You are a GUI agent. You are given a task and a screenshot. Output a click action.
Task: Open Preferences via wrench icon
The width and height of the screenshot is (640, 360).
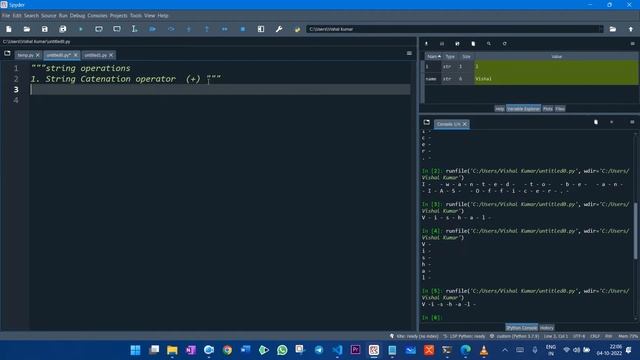[x=279, y=29]
